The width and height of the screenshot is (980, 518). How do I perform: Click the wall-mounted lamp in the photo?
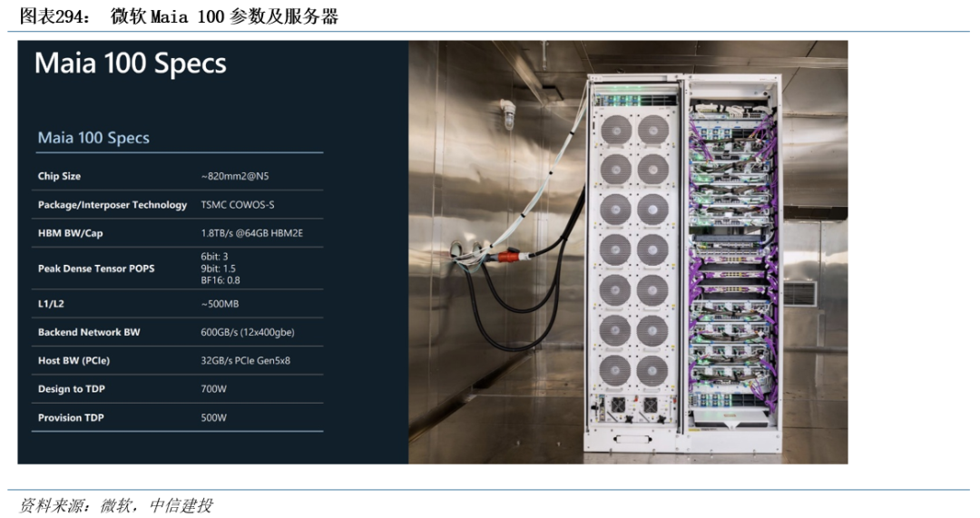(x=508, y=117)
